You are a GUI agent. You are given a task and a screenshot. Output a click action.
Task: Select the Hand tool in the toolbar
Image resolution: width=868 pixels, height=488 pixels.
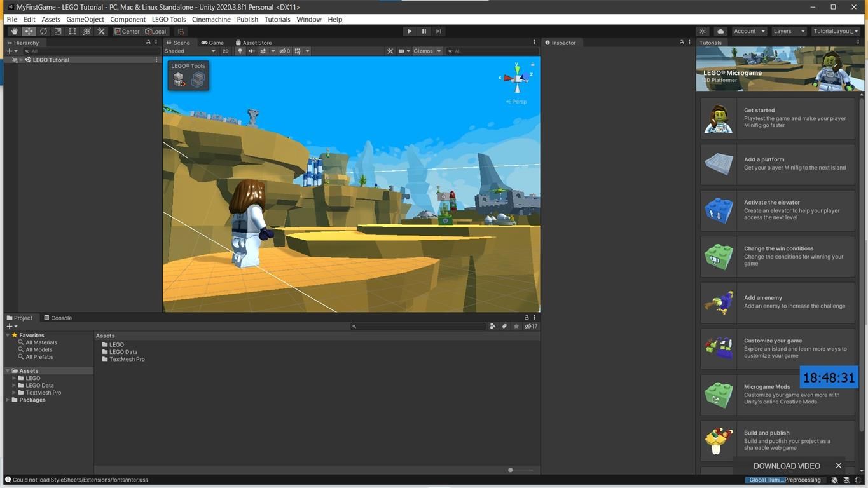point(14,31)
